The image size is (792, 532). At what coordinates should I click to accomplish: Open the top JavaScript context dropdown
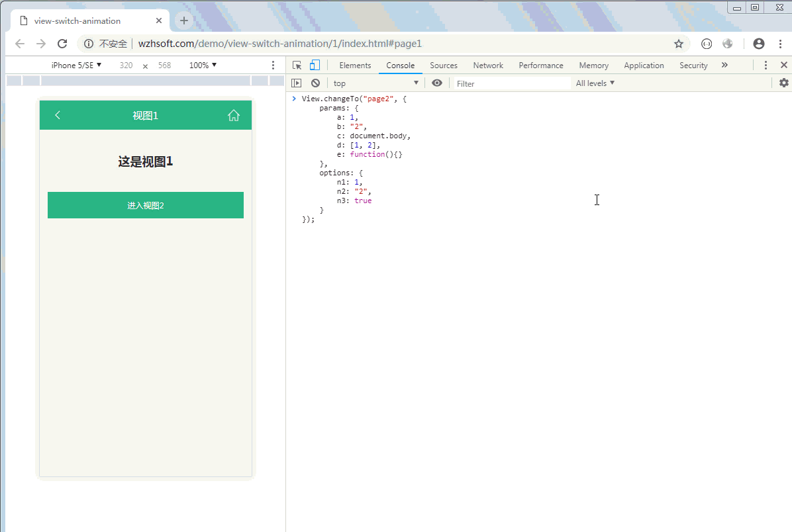376,83
